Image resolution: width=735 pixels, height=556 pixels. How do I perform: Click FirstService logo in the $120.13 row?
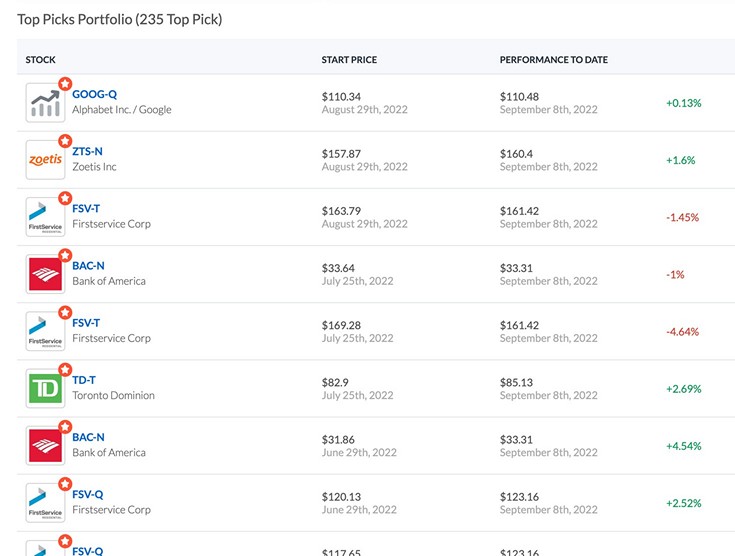(x=45, y=503)
